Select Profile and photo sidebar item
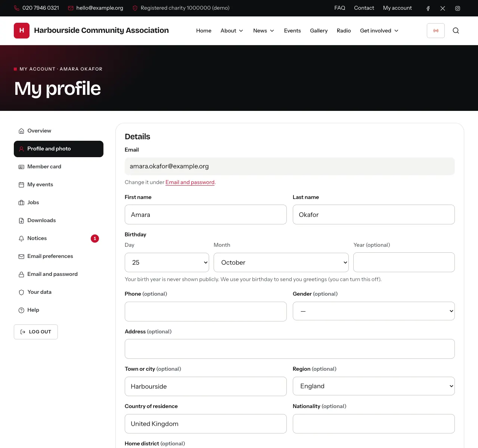Image resolution: width=478 pixels, height=448 pixels. 59,149
